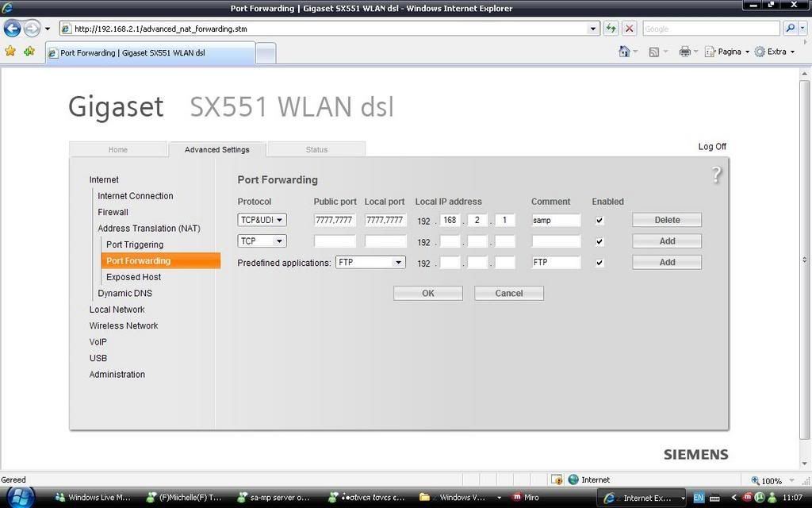
Task: Switch to the Home tab
Action: click(118, 149)
